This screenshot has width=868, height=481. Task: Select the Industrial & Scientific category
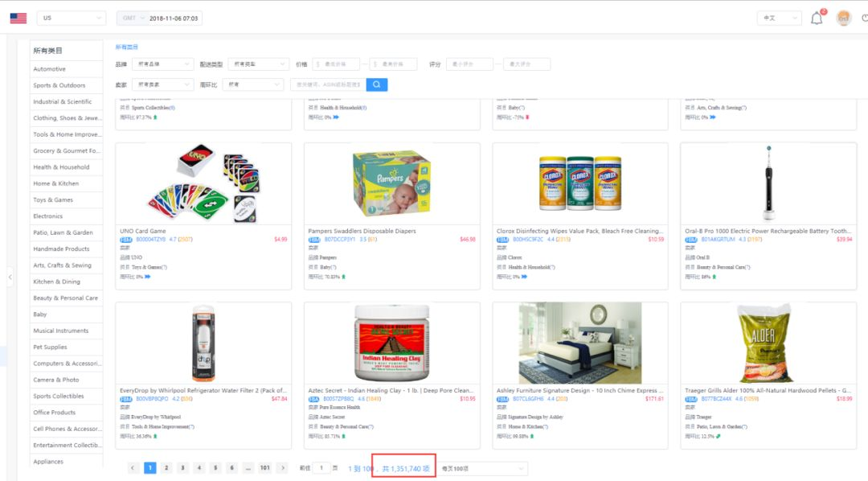(x=63, y=102)
